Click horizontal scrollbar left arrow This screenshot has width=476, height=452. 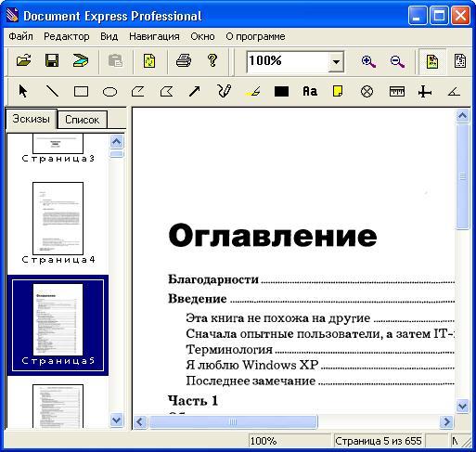tap(140, 421)
